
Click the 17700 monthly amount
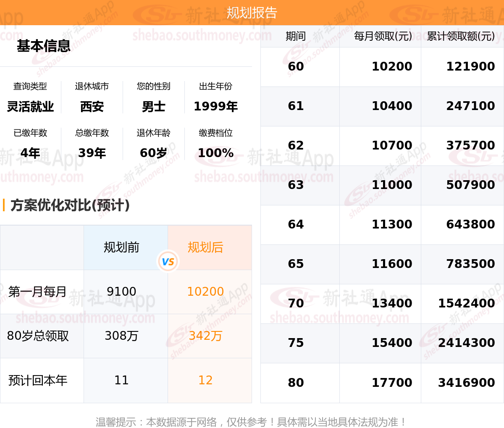point(392,383)
